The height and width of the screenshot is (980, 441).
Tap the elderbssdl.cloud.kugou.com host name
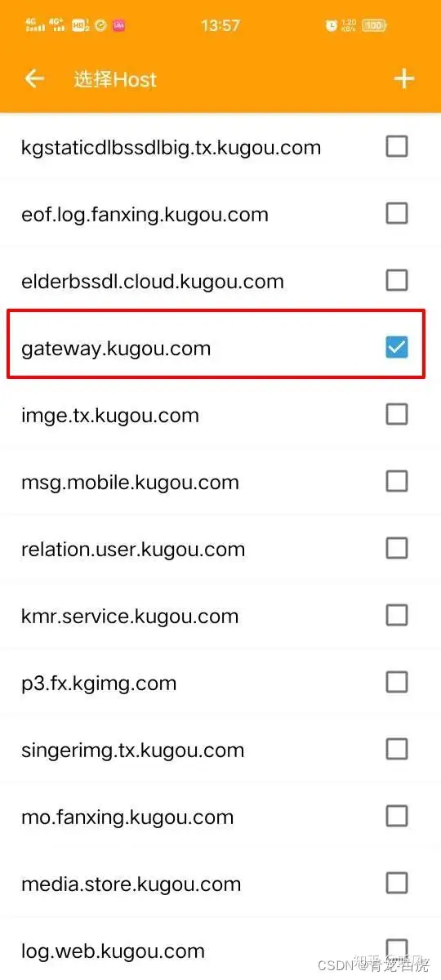[x=153, y=282]
